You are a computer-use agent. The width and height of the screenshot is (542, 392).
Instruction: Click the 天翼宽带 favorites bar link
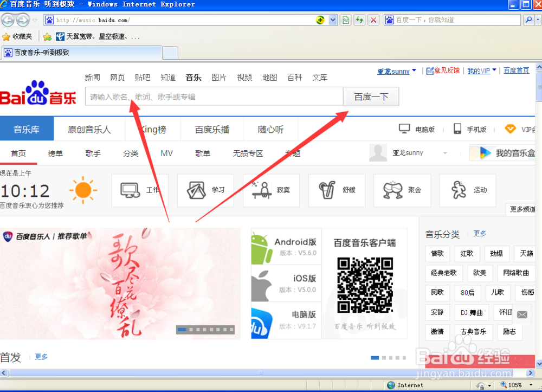point(98,36)
